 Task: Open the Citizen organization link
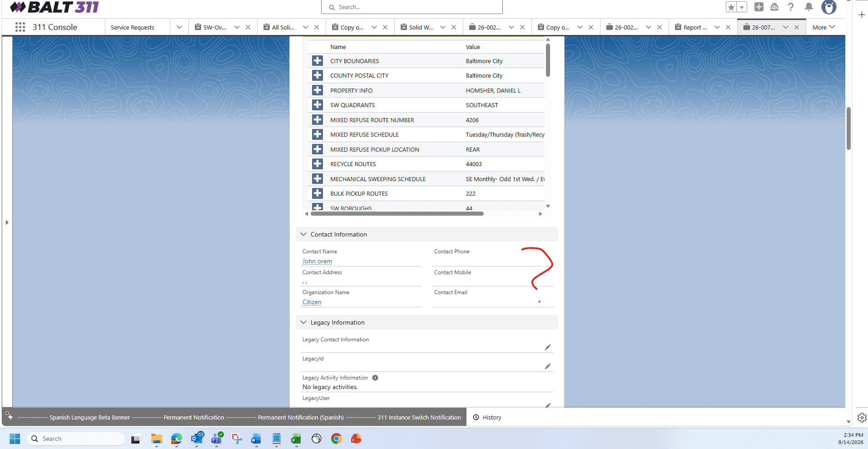point(312,302)
